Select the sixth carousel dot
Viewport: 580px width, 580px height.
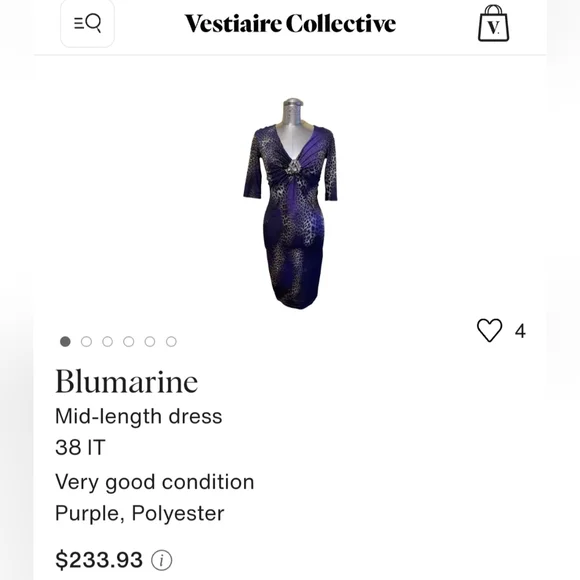pos(171,341)
